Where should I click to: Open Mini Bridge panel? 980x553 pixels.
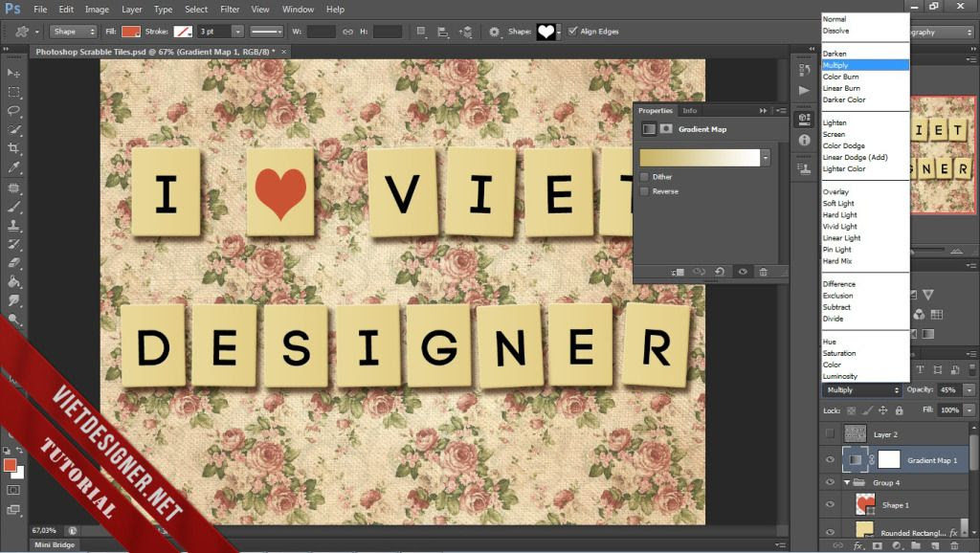click(55, 545)
